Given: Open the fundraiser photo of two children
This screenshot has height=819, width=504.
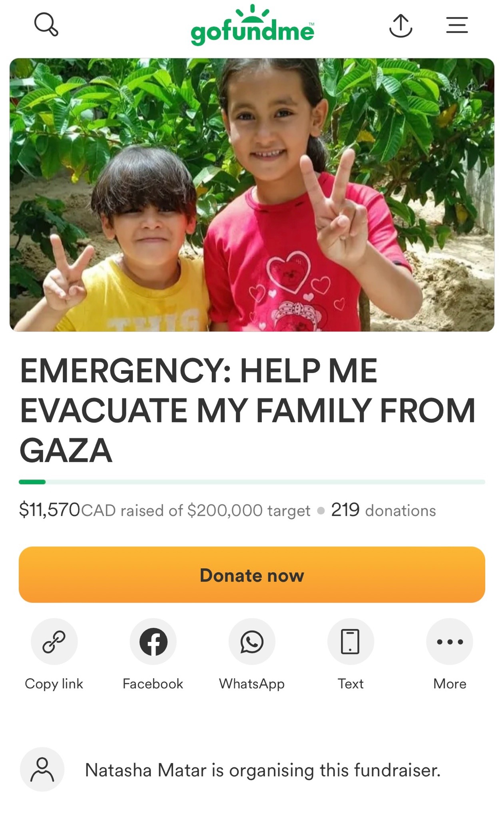Looking at the screenshot, I should (252, 195).
